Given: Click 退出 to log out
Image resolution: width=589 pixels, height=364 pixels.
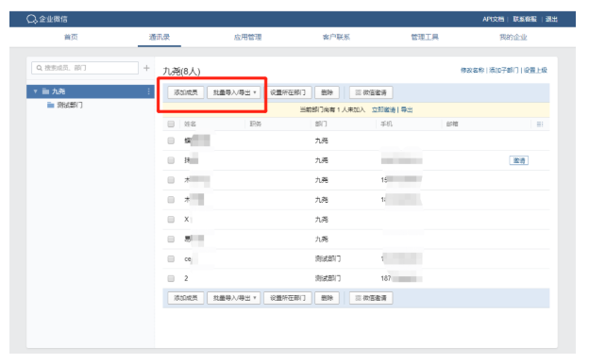Looking at the screenshot, I should pos(551,19).
